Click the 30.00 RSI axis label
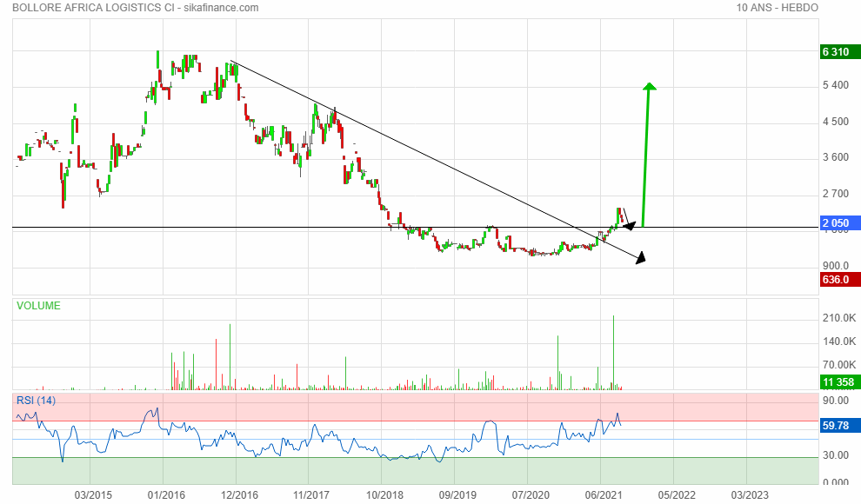861x504 pixels. 836,455
